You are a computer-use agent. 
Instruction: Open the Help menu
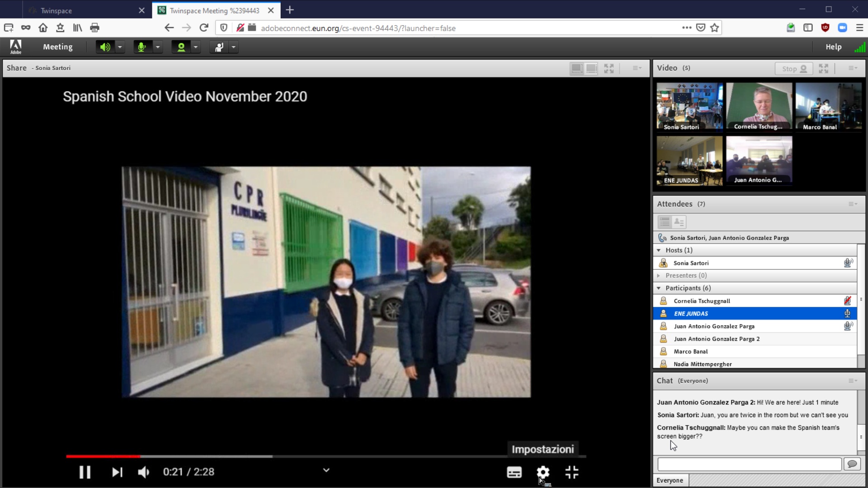tap(833, 47)
